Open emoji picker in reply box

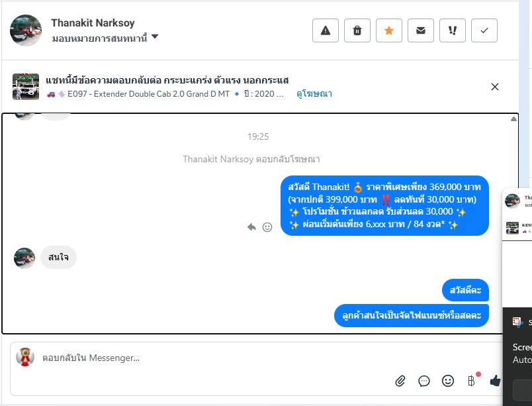point(448,381)
